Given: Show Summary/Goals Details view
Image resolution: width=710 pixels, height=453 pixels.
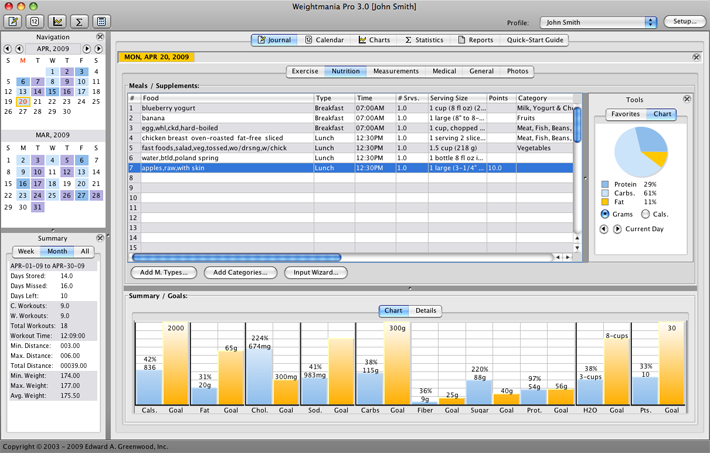Looking at the screenshot, I should [x=426, y=311].
